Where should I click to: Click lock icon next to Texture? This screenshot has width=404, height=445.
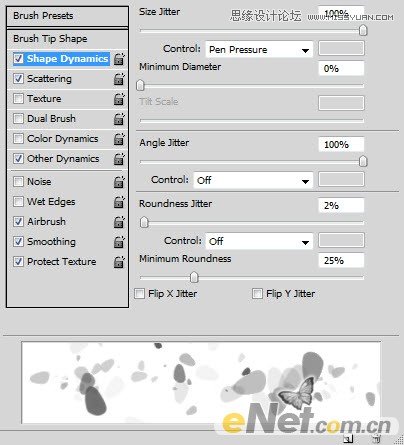click(119, 99)
